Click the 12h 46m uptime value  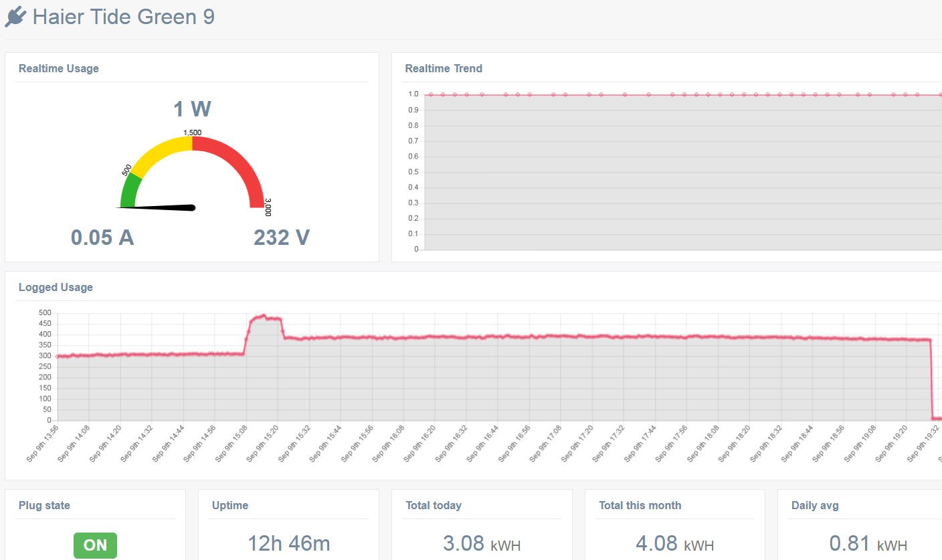click(x=289, y=544)
